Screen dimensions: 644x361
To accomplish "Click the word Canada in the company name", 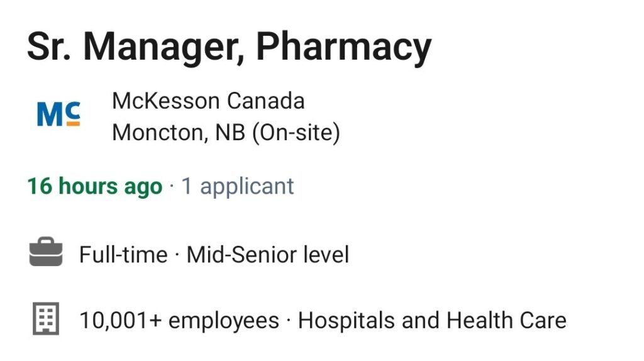I will point(265,101).
